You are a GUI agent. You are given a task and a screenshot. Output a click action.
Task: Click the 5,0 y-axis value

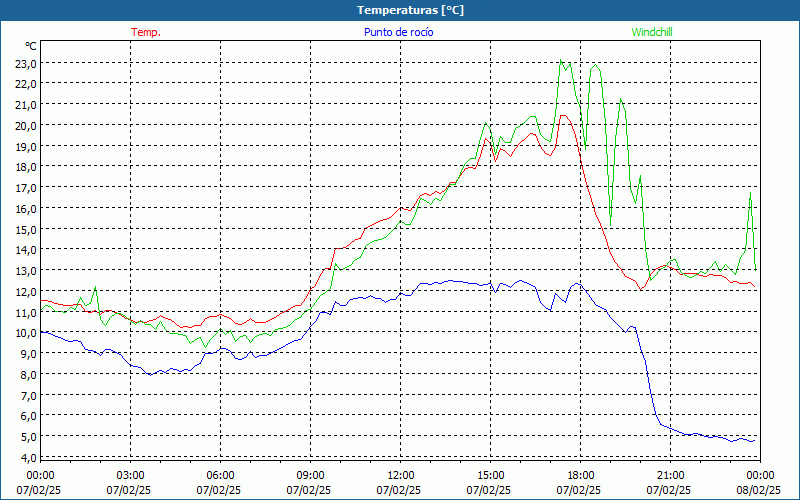click(28, 437)
